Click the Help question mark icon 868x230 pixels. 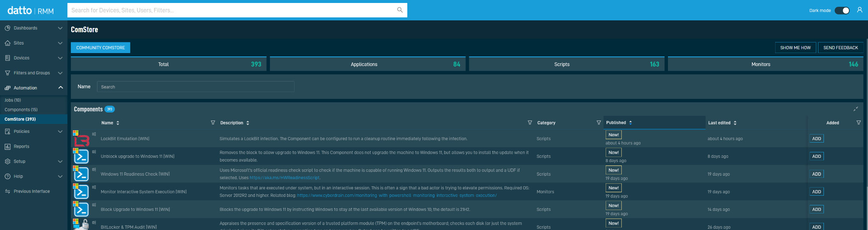pyautogui.click(x=8, y=176)
